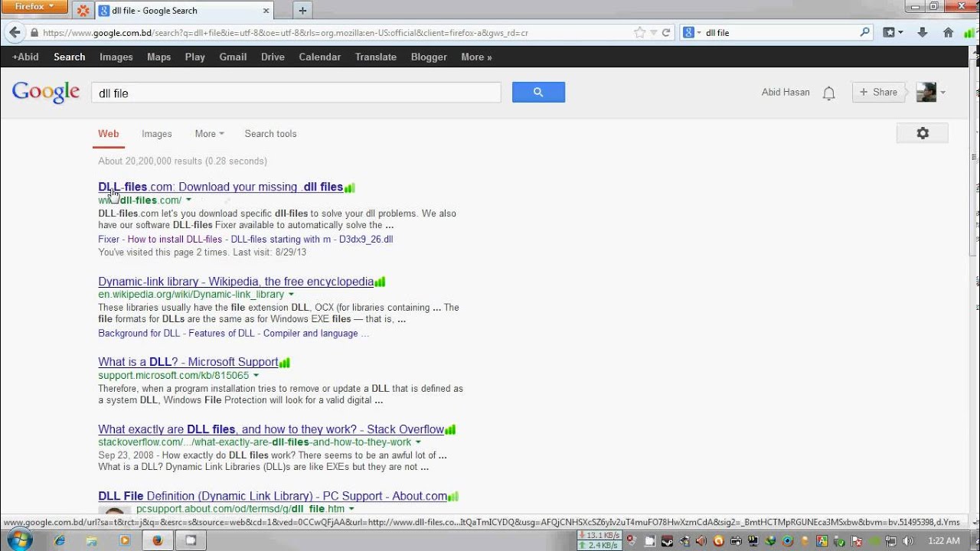The height and width of the screenshot is (551, 980).
Task: Open the account profile picture menu
Action: (930, 93)
